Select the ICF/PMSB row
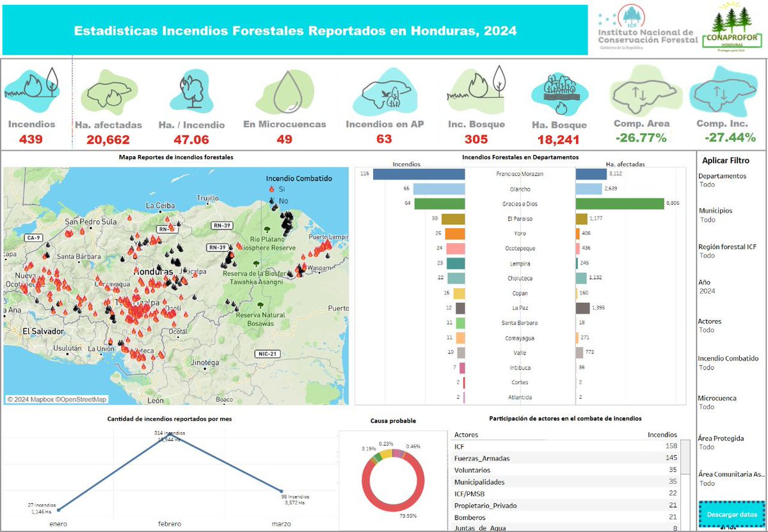Screen dimensions: 768x532 (x=565, y=494)
